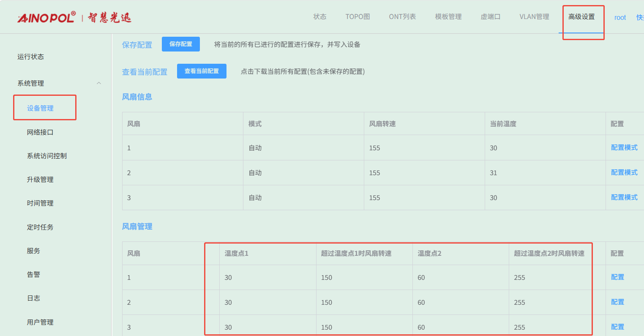Go to 模板管理 tab
The image size is (644, 336).
(x=448, y=17)
